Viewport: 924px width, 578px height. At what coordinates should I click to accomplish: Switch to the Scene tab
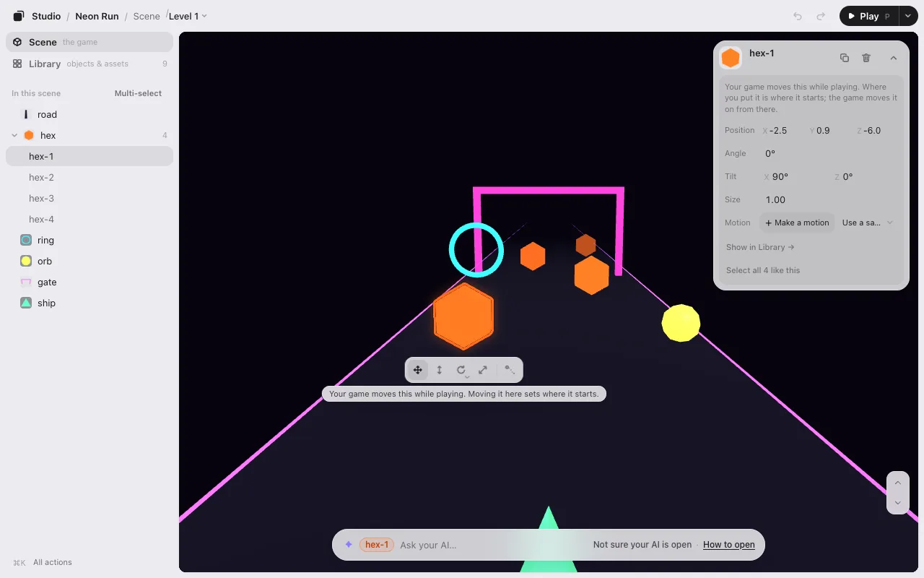90,42
